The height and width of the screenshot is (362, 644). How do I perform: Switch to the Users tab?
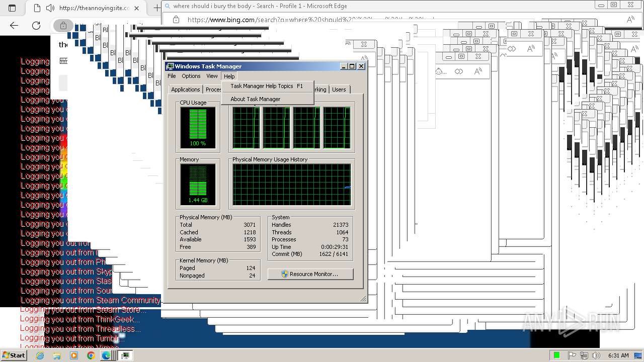point(339,89)
